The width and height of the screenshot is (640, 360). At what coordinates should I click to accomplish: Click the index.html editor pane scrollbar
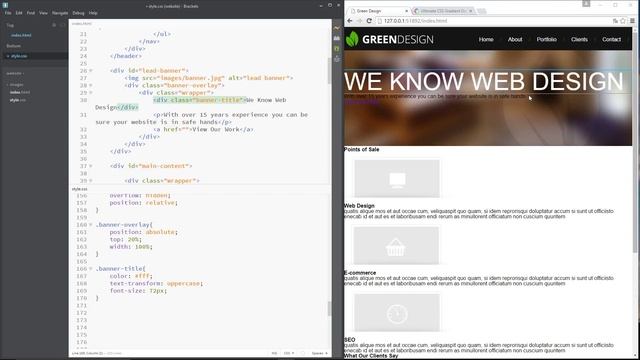point(329,70)
